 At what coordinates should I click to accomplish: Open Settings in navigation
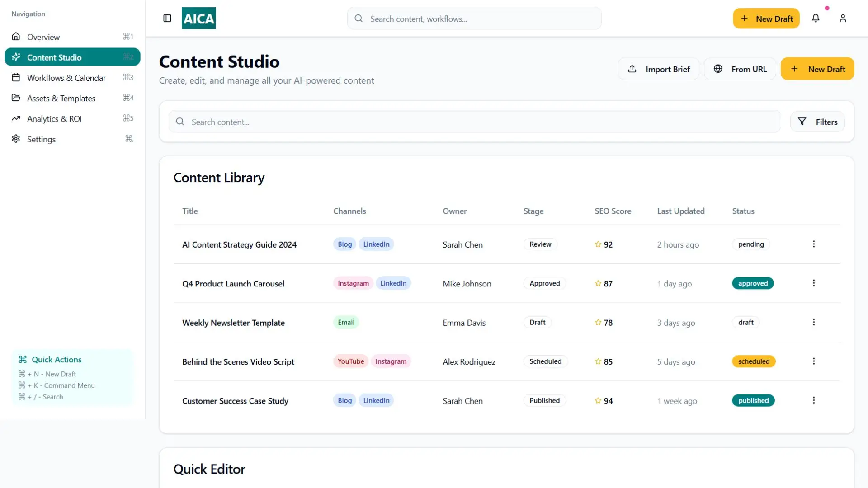[x=72, y=139]
